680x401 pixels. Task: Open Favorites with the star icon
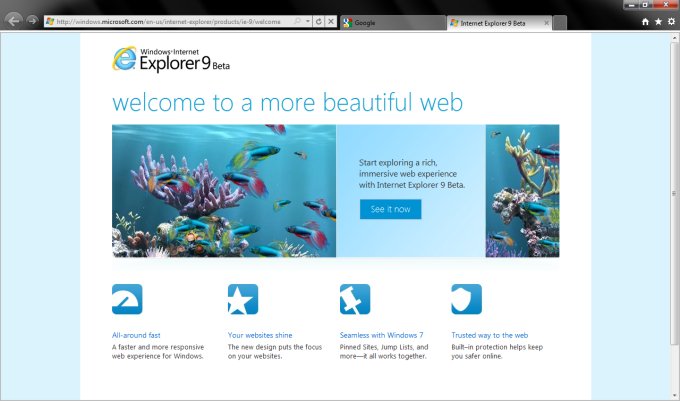[x=658, y=21]
